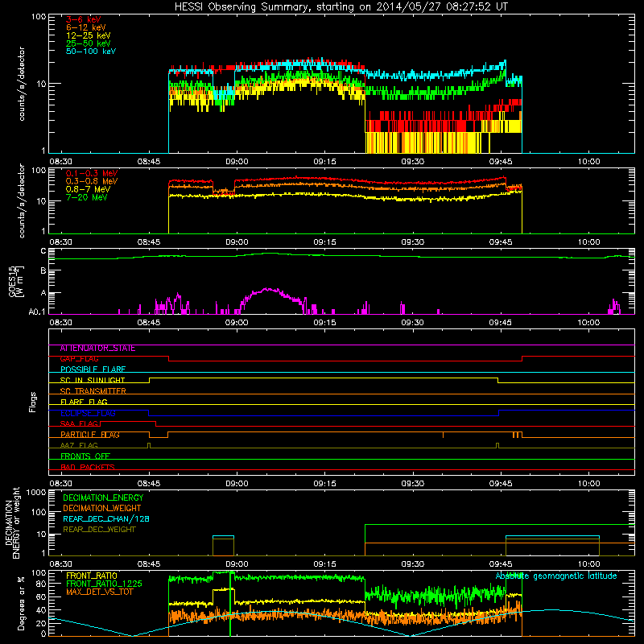Viewport: 644px width, 644px height.
Task: Click the 0.1-0.3 MeV legend entry
Action: coord(92,173)
